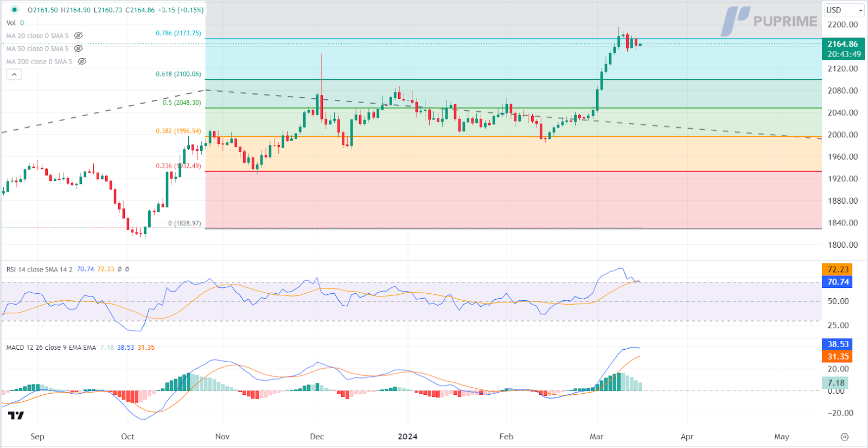The image size is (868, 448).
Task: Click the RSI value tag 72.23
Action: tap(838, 269)
